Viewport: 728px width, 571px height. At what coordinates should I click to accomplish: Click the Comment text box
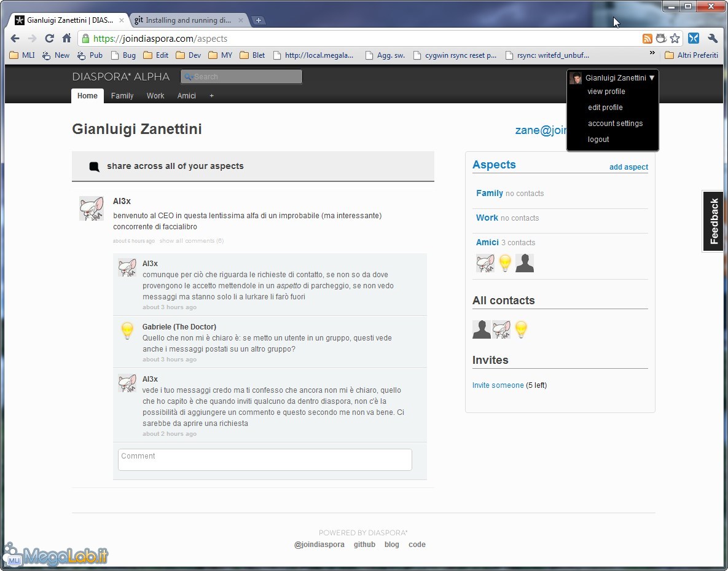[265, 460]
